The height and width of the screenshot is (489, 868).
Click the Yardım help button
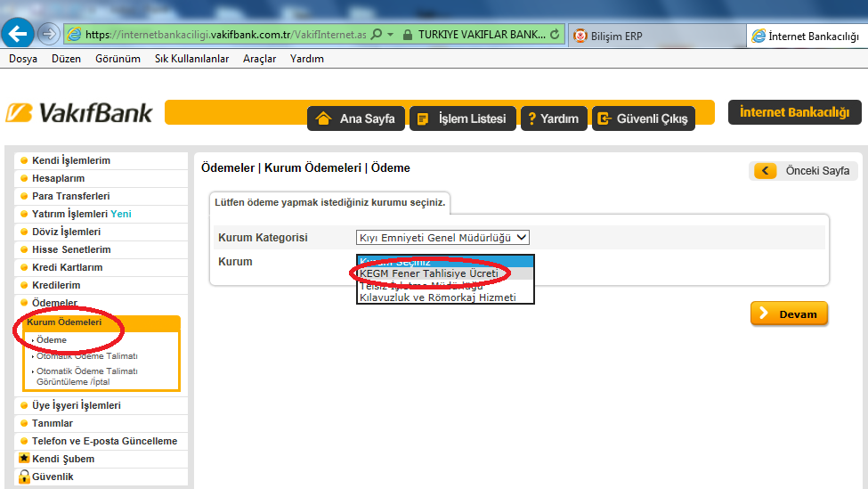pyautogui.click(x=552, y=118)
